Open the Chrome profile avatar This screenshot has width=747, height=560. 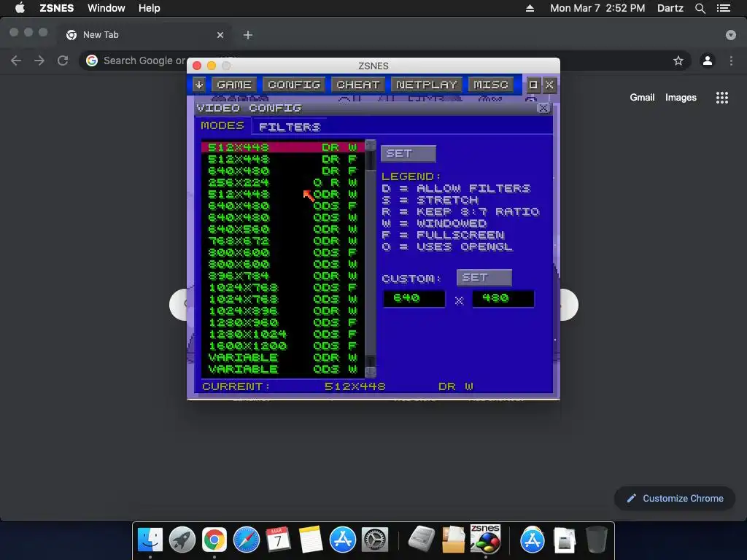708,61
